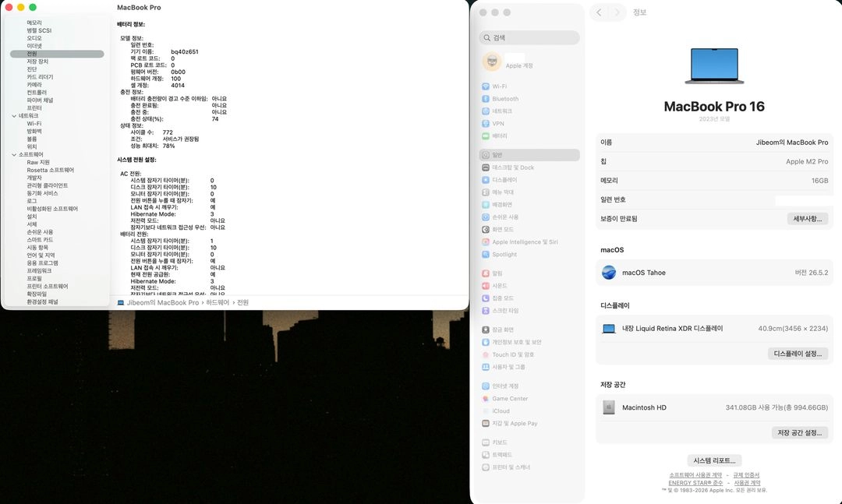Select 카메라 in System Information sidebar
The height and width of the screenshot is (504, 842).
coord(34,85)
